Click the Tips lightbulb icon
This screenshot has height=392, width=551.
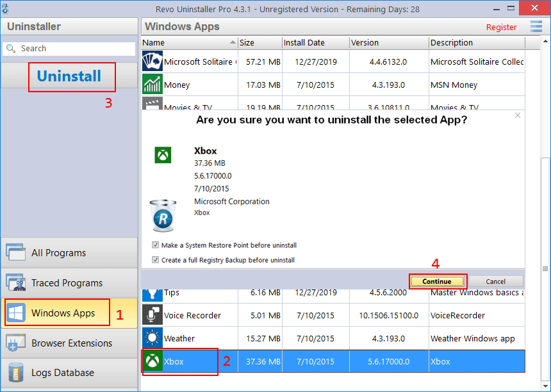[x=152, y=295]
